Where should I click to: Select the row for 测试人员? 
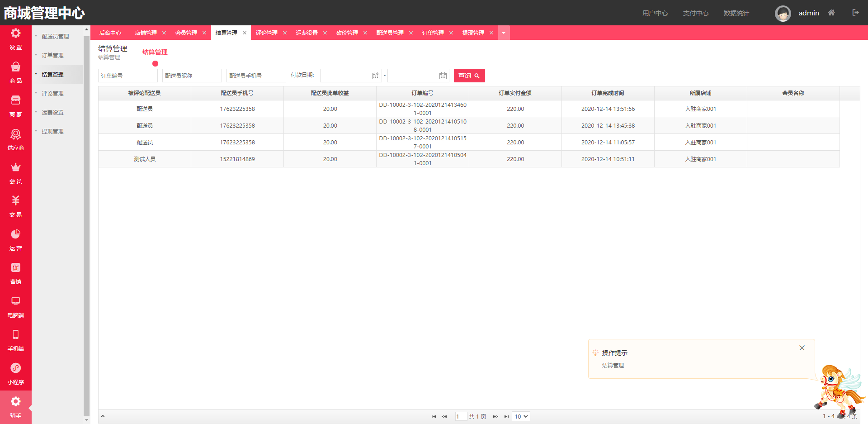(x=469, y=159)
